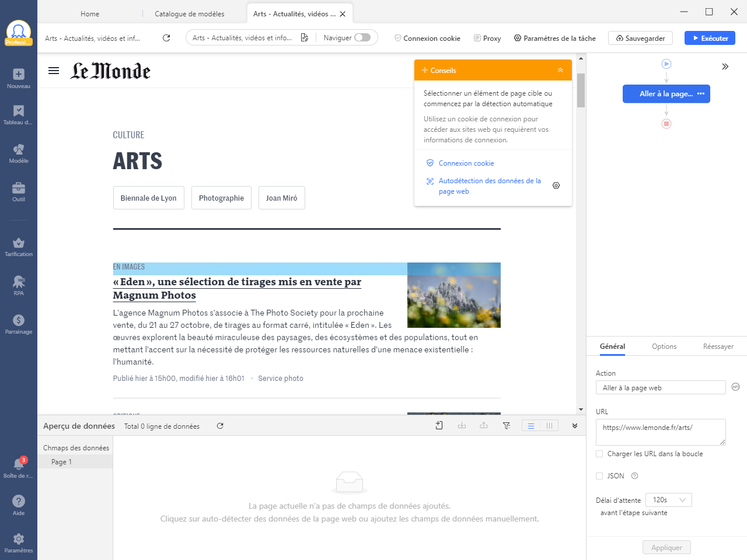
Task: Click the Le Monde logo
Action: [x=110, y=71]
